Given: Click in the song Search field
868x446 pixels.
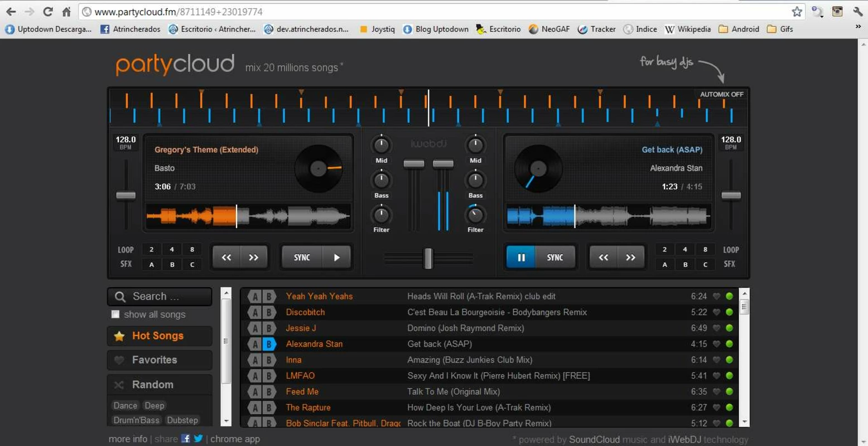Looking at the screenshot, I should click(x=160, y=297).
